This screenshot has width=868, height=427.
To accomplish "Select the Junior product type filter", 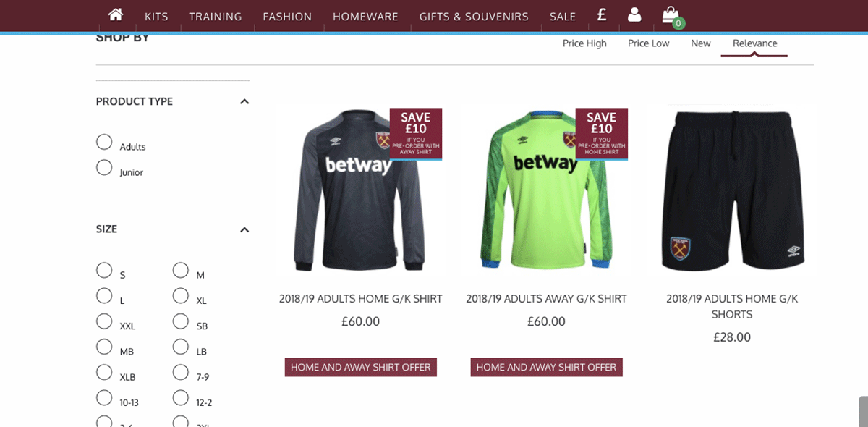I will click(x=104, y=168).
